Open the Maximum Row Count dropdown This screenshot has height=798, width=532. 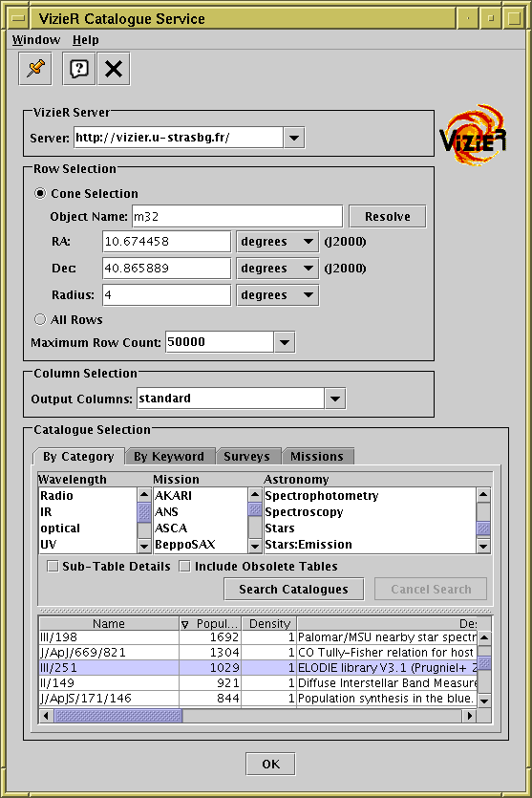[x=285, y=342]
